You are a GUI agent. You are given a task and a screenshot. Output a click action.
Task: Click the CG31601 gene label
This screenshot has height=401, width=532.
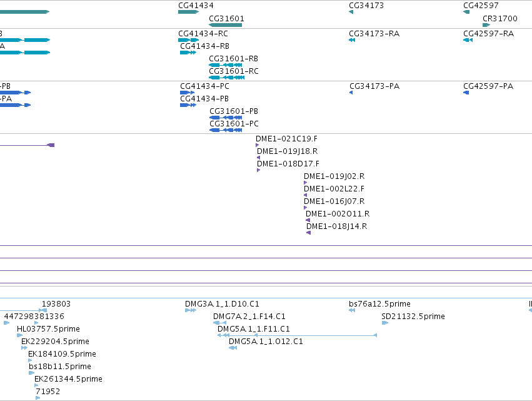(226, 19)
